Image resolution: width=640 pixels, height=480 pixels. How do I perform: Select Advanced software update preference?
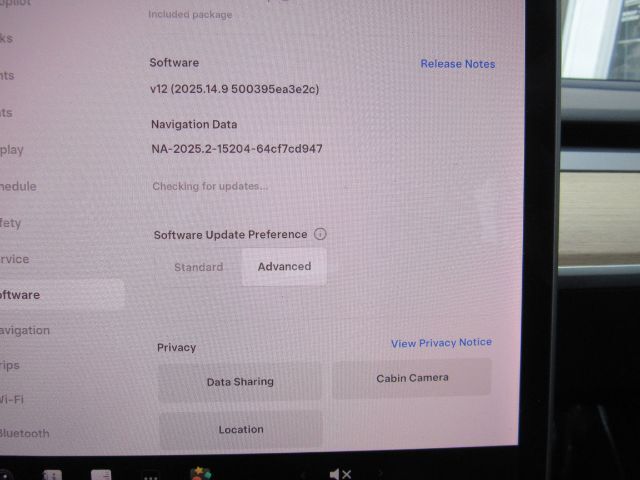click(x=284, y=267)
